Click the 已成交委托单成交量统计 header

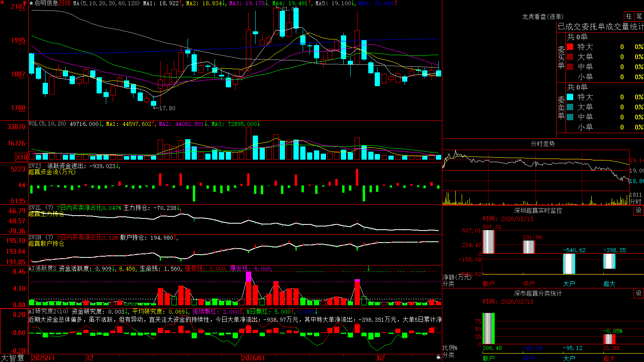[x=601, y=27]
